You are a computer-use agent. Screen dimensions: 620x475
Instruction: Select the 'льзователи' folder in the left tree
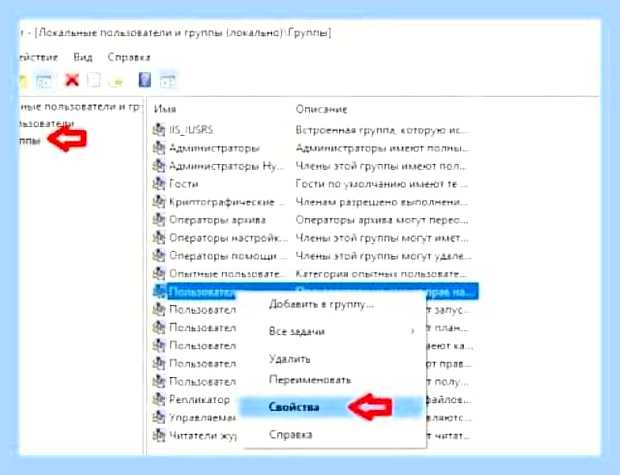(47, 123)
